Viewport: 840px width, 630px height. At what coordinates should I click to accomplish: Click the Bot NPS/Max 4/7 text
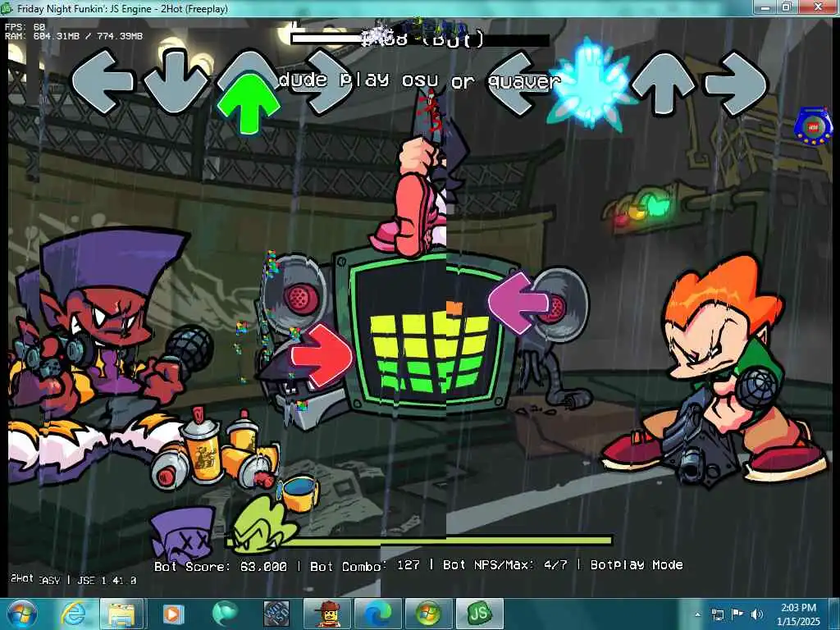(x=504, y=564)
